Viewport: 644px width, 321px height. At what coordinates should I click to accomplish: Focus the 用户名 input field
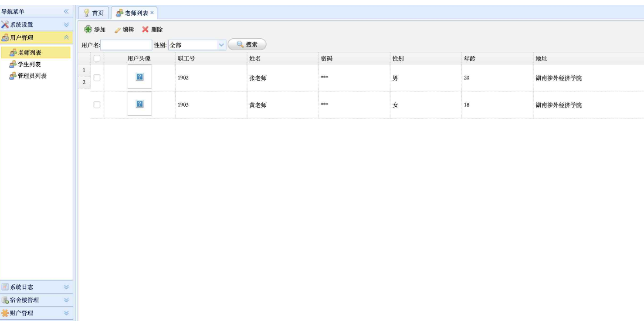click(126, 45)
